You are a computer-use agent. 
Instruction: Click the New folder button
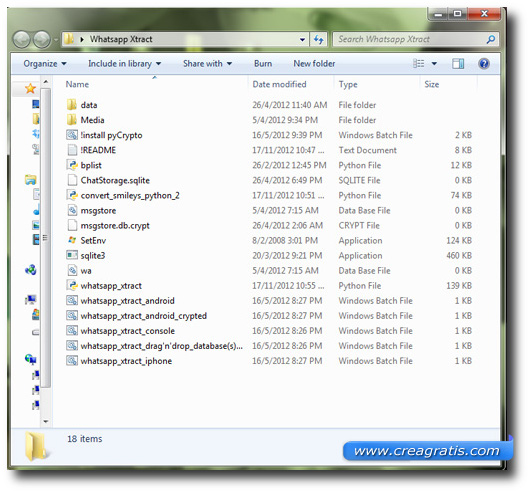click(314, 64)
